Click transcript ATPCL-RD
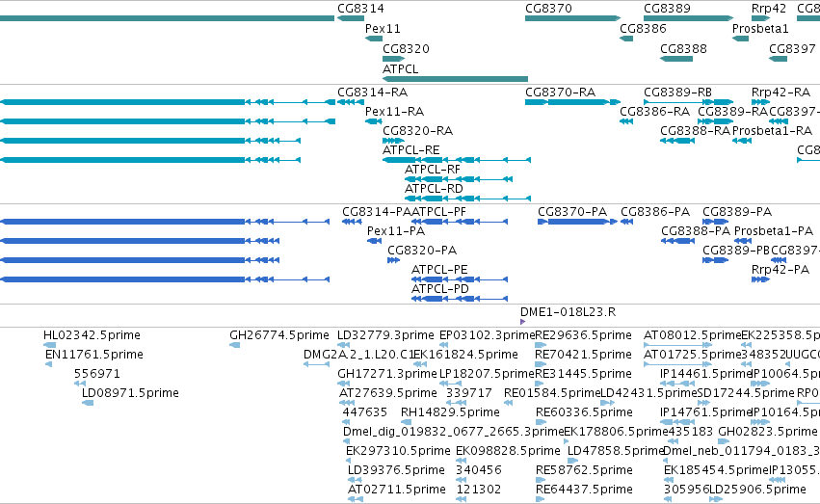 click(x=434, y=189)
